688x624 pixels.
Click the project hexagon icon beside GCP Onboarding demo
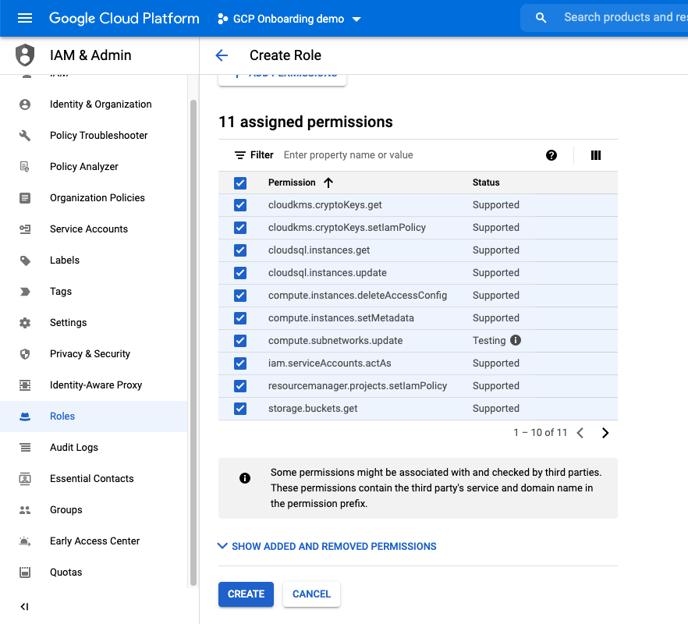[222, 19]
